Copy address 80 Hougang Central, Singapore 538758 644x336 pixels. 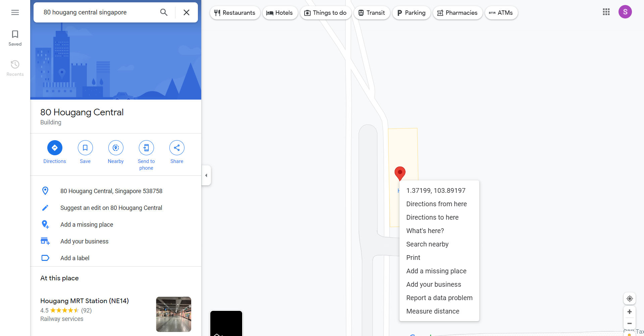(x=116, y=191)
